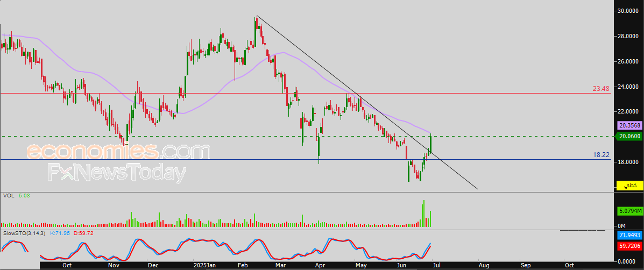Click the 2025Jan date axis label
The height and width of the screenshot is (270, 644).
(x=204, y=266)
